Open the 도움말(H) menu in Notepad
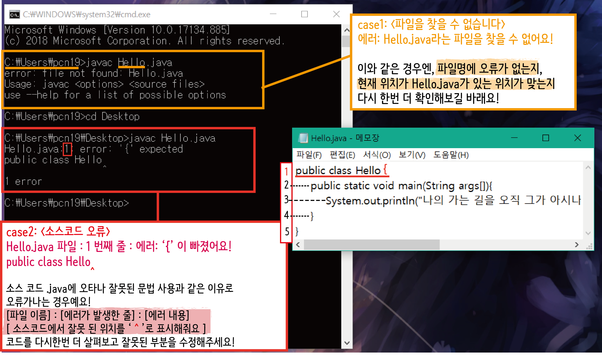602x364 pixels. click(451, 155)
